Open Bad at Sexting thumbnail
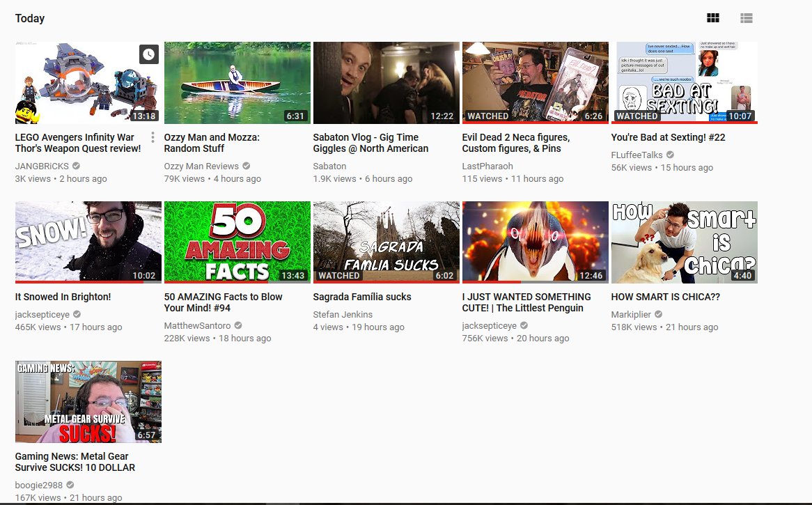 click(685, 83)
